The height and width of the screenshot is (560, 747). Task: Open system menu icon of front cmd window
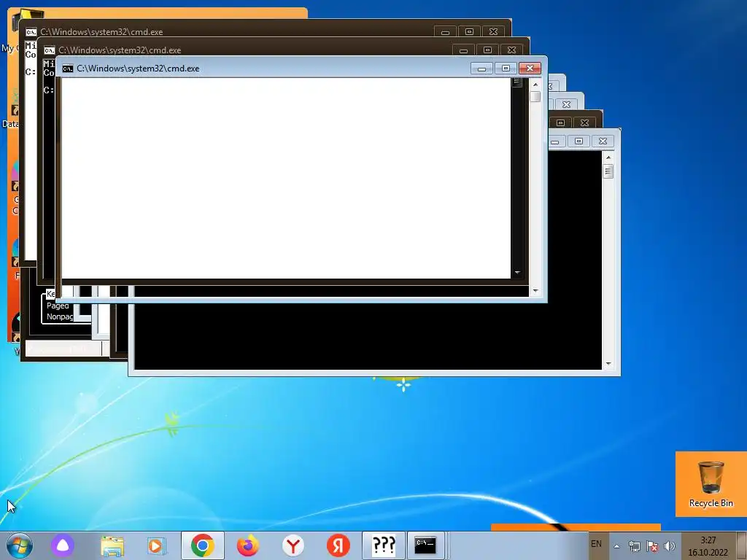[x=68, y=69]
